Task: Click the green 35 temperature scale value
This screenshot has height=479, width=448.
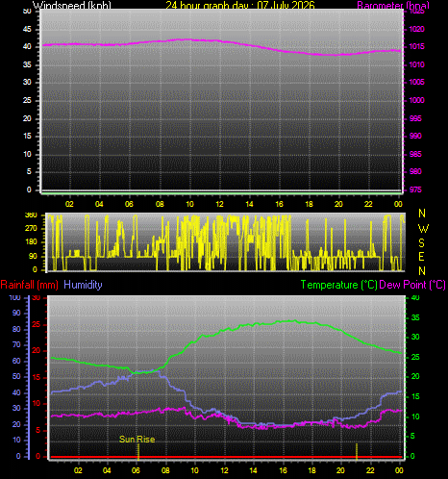Action: tap(415, 317)
